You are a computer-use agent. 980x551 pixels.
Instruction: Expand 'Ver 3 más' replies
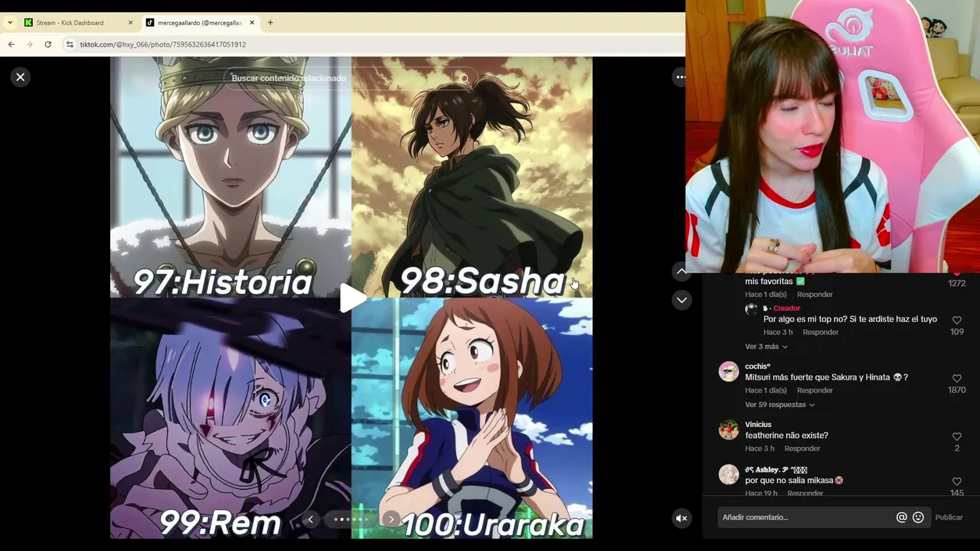click(x=766, y=347)
